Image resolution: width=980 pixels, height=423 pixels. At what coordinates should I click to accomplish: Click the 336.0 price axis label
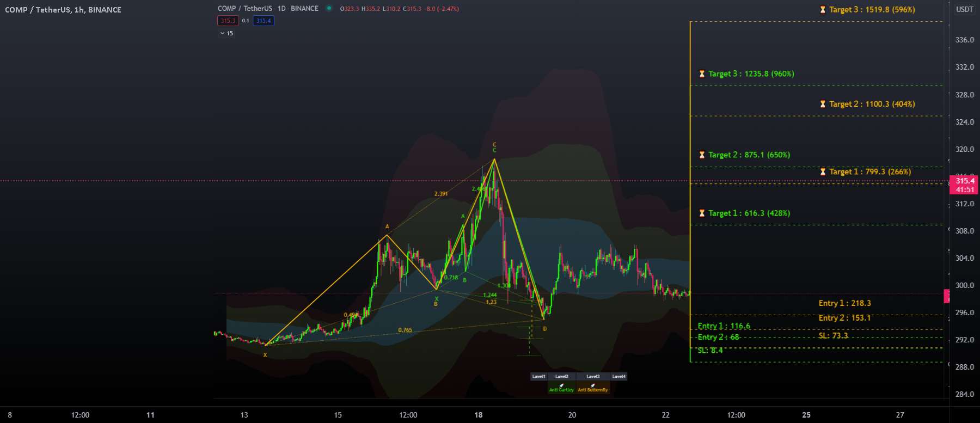(964, 40)
